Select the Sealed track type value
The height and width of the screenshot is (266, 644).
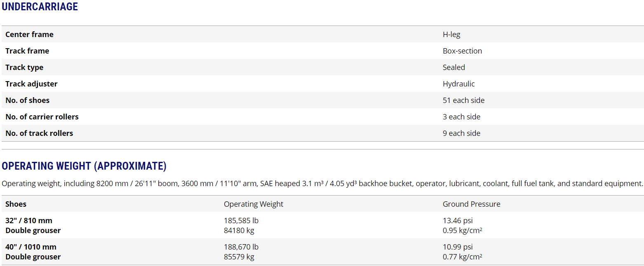pyautogui.click(x=454, y=68)
